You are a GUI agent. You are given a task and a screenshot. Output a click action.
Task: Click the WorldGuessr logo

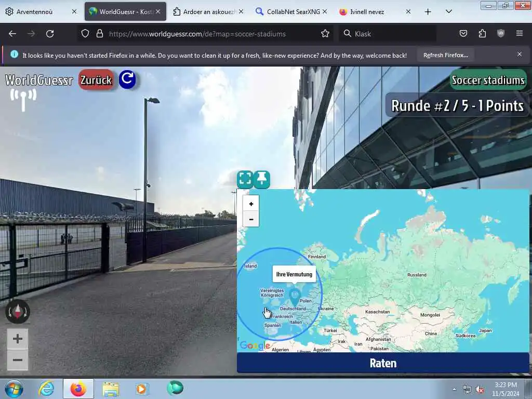39,80
